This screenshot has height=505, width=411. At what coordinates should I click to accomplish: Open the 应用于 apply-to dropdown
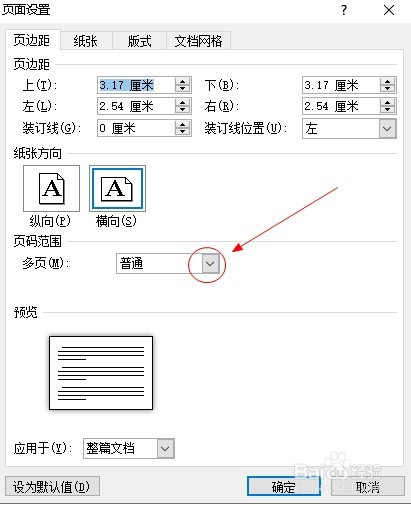pyautogui.click(x=165, y=448)
